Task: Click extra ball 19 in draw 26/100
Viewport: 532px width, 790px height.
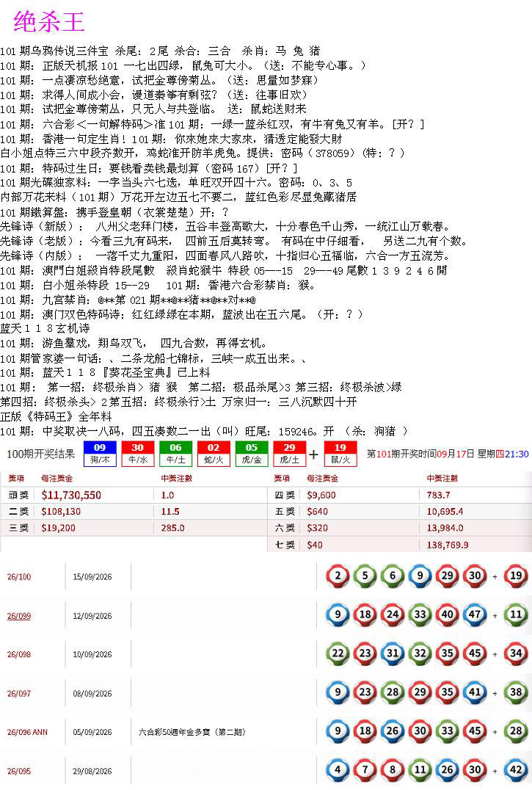Action: tap(516, 576)
